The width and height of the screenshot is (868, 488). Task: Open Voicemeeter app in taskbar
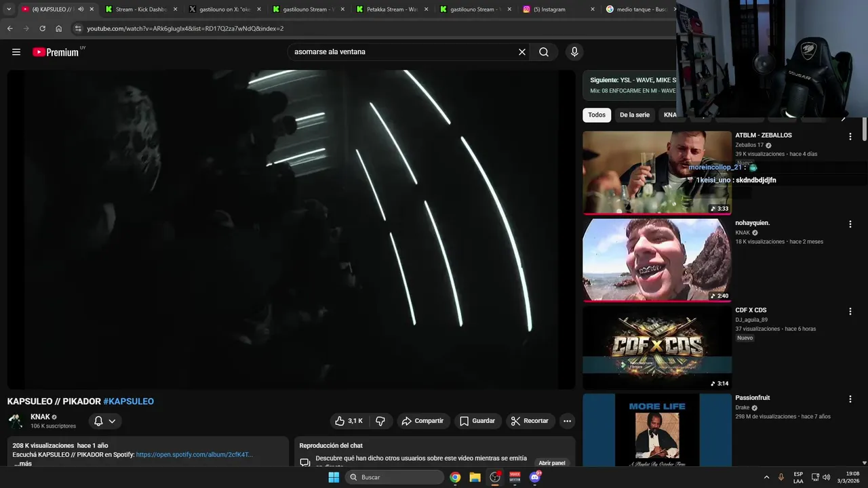[x=515, y=477]
